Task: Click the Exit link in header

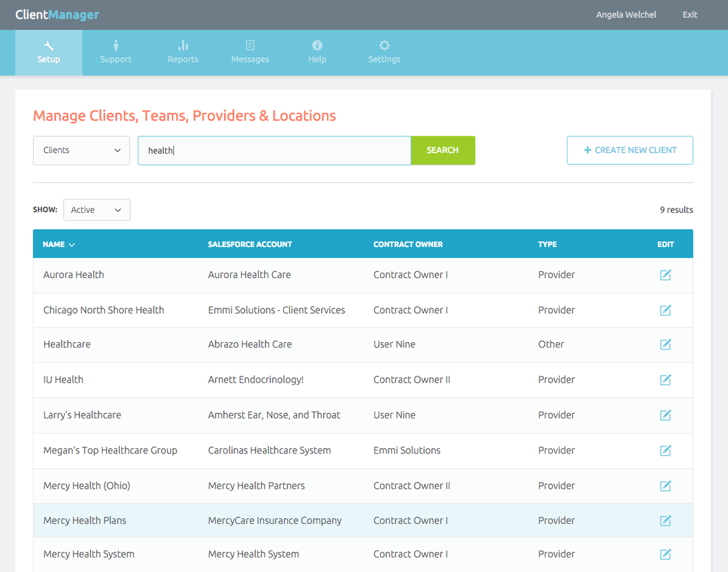Action: [689, 14]
